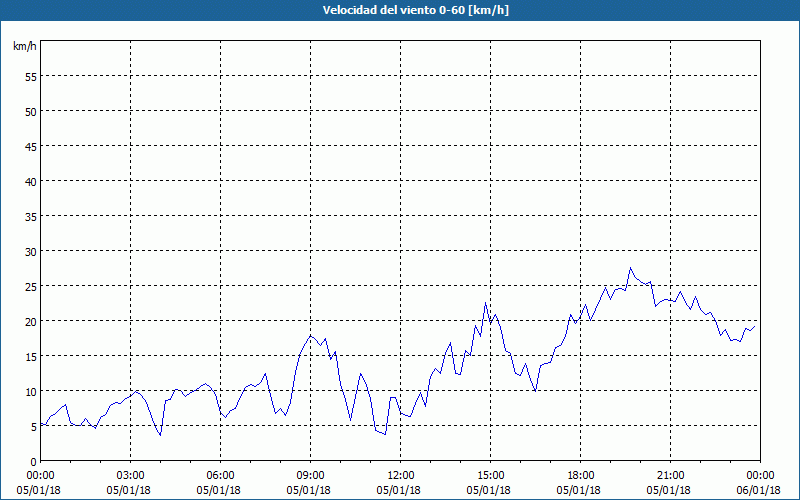Select the y-axis value 35
The width and height of the screenshot is (800, 500).
[31, 217]
